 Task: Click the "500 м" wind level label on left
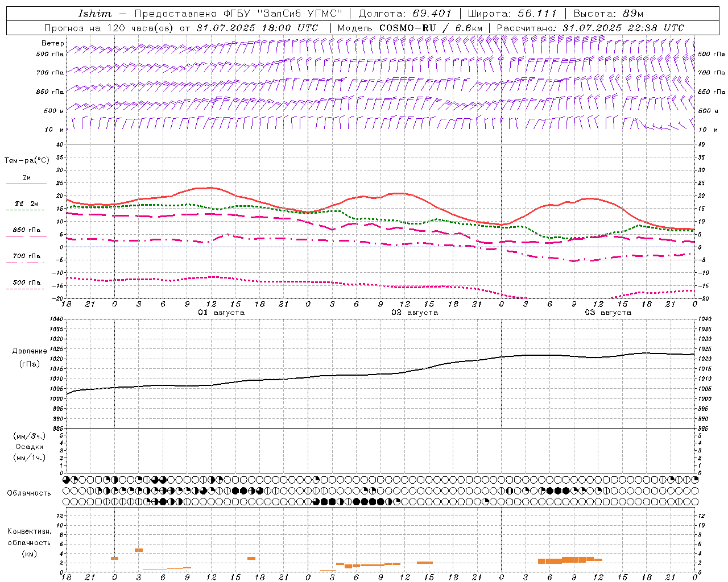pos(54,111)
